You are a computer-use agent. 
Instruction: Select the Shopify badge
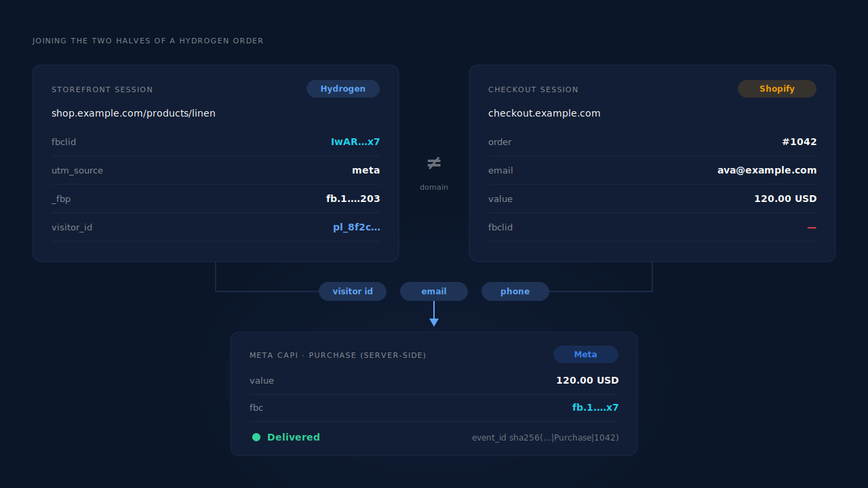coord(777,89)
